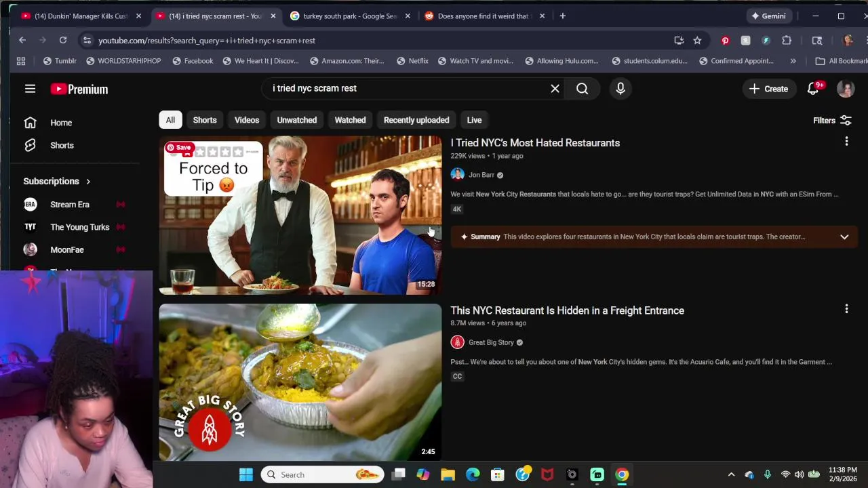Open the Great Big Story video thumbnail
The height and width of the screenshot is (488, 868).
coord(300,382)
